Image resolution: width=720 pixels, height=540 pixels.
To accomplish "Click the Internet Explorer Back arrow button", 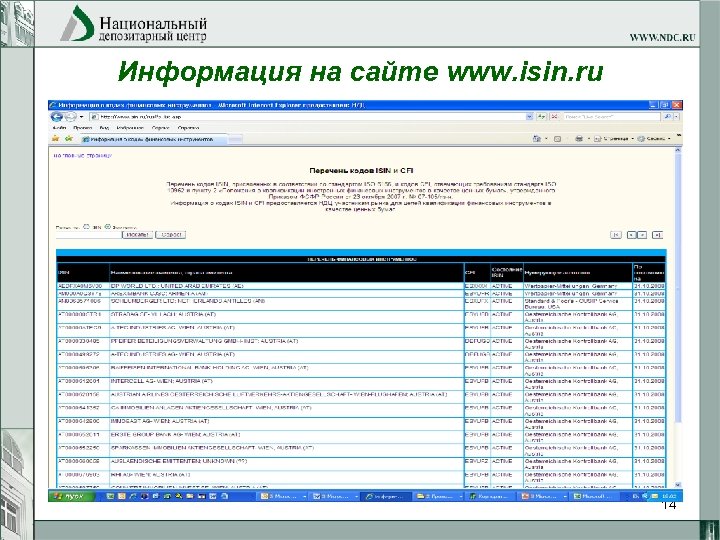I will 56,117.
